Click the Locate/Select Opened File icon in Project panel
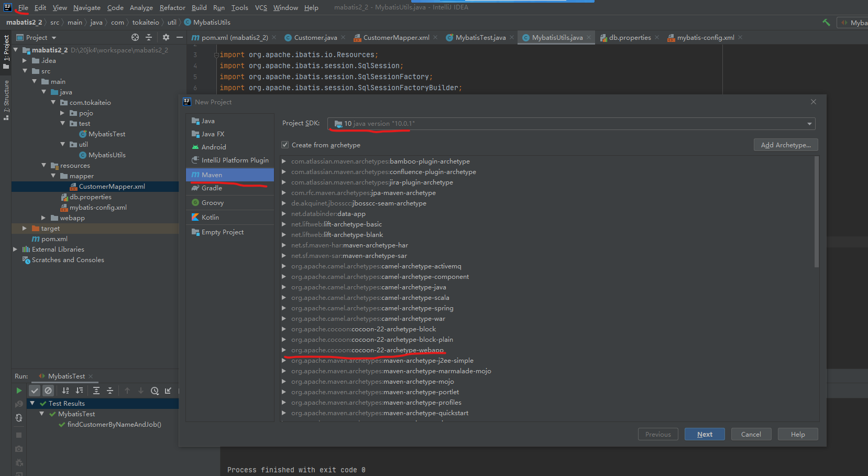868x476 pixels. 135,37
